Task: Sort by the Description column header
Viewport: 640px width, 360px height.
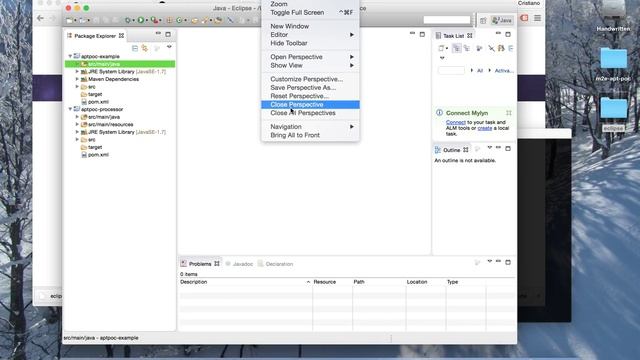Action: 245,282
